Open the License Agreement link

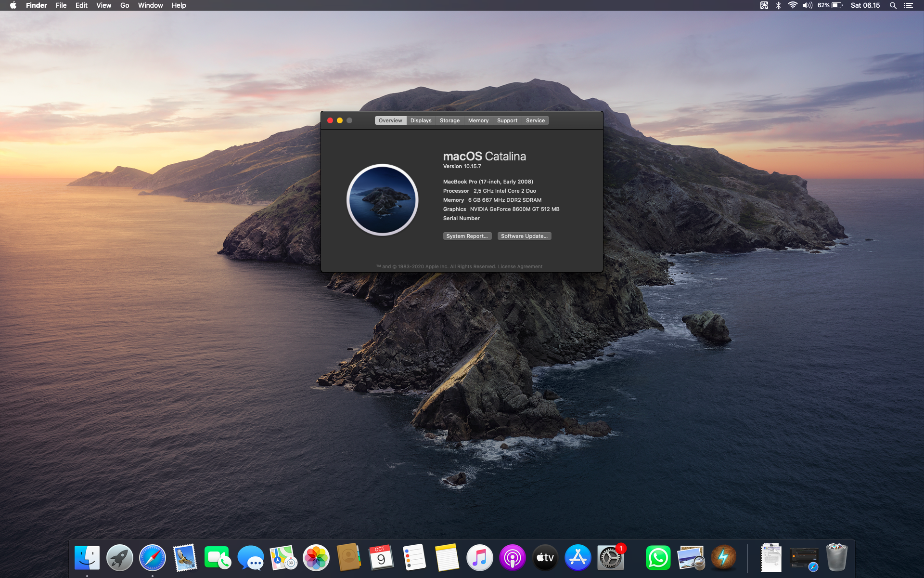(x=520, y=266)
